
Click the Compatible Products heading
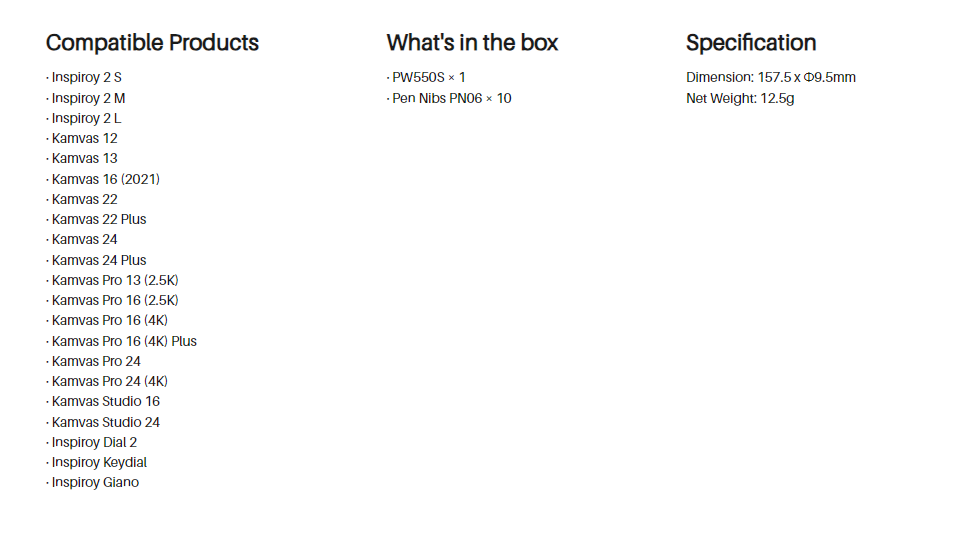coord(152,43)
